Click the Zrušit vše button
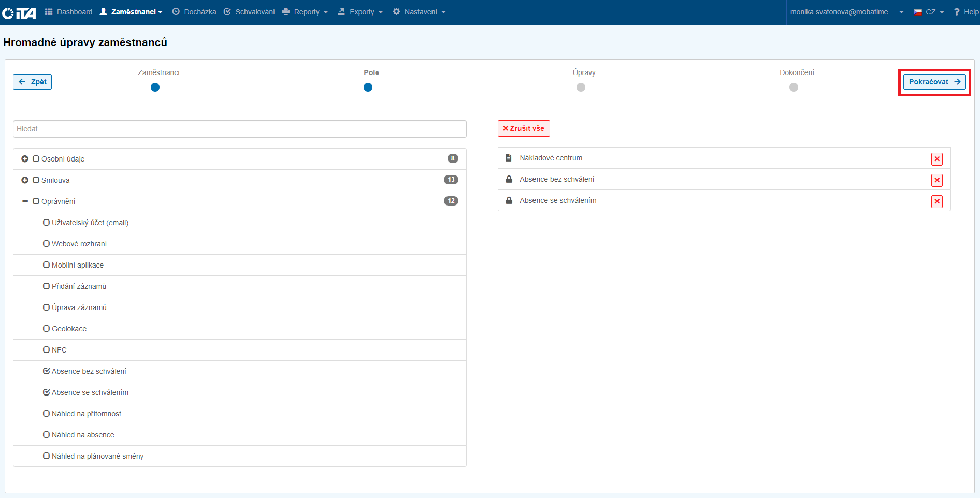 (524, 128)
